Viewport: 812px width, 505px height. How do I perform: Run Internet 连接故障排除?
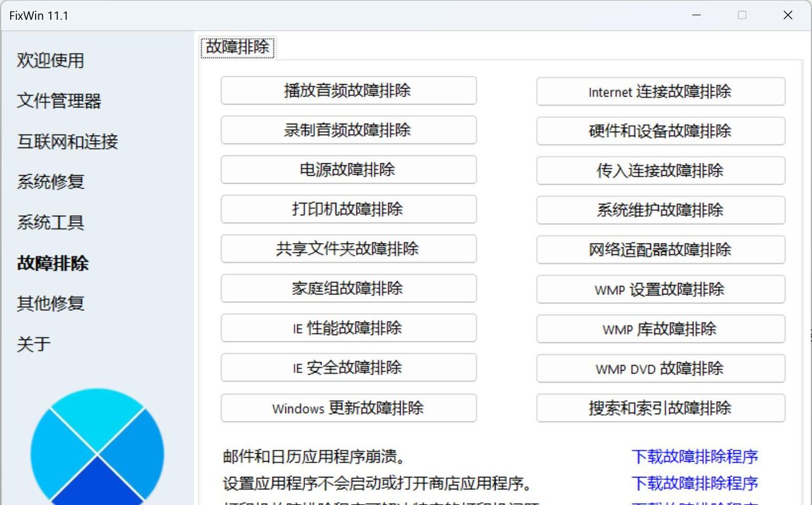(660, 91)
